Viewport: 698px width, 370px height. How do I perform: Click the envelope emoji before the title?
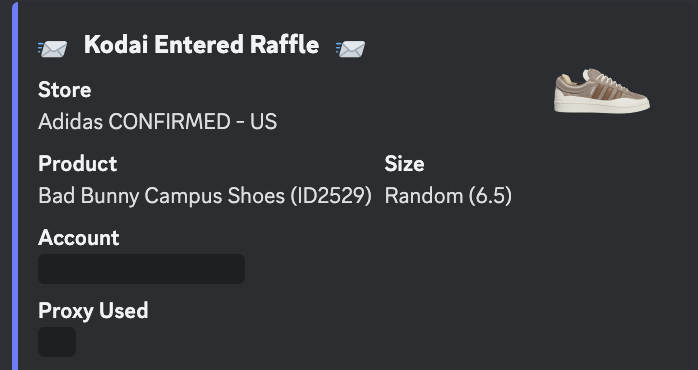pos(53,48)
